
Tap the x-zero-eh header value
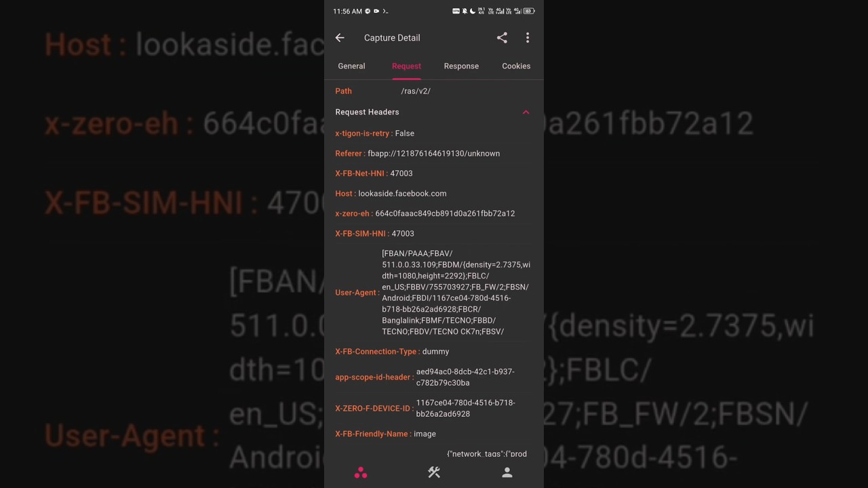coord(445,213)
